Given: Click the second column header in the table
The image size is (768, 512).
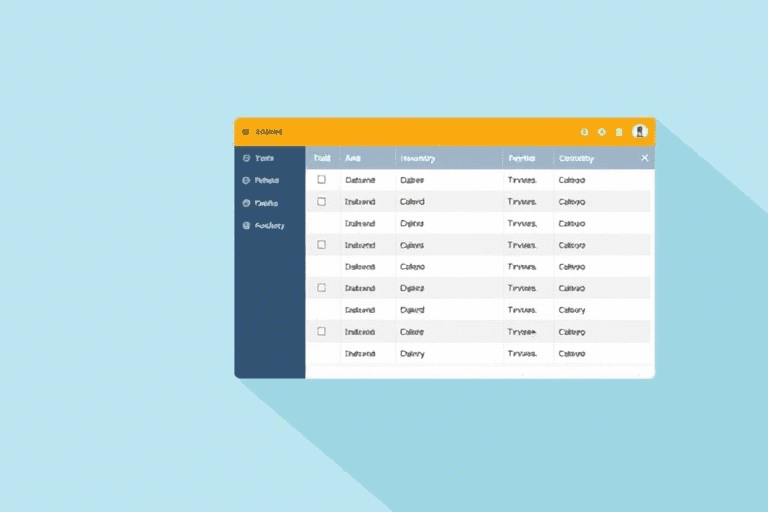Looking at the screenshot, I should pos(352,158).
